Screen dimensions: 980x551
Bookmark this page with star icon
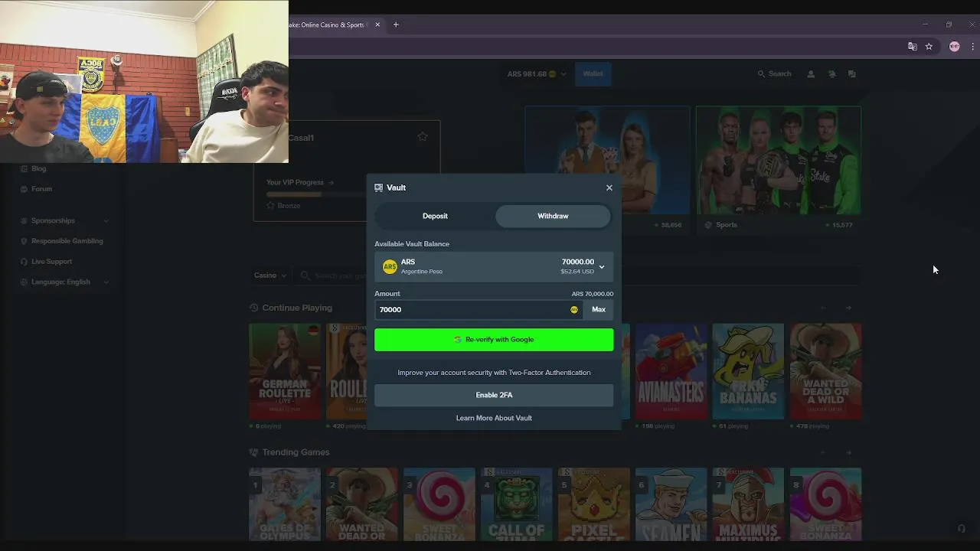(x=929, y=47)
